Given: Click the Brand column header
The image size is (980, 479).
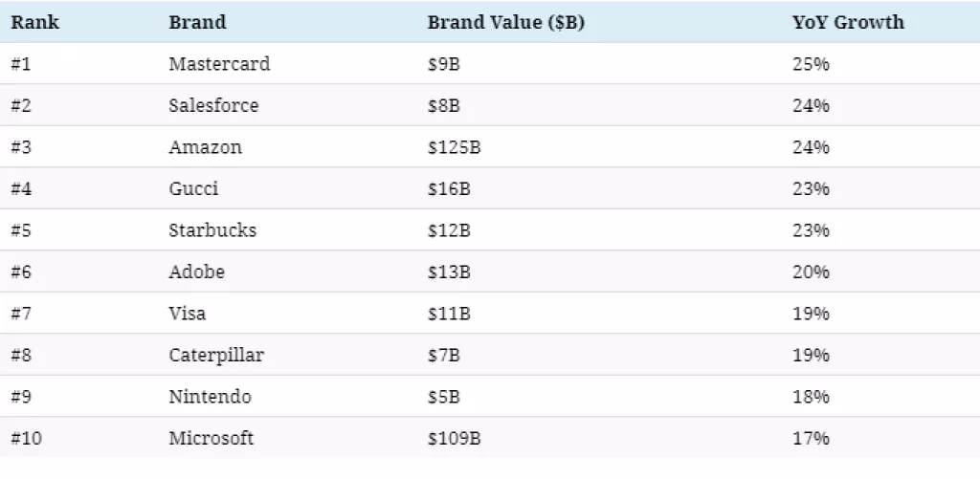Looking at the screenshot, I should pos(197,22).
